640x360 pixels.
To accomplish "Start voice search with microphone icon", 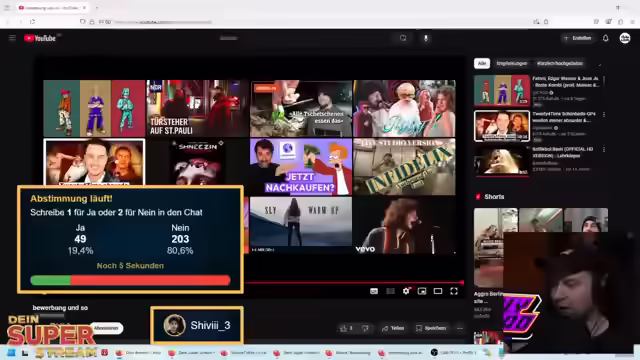I will [x=426, y=38].
